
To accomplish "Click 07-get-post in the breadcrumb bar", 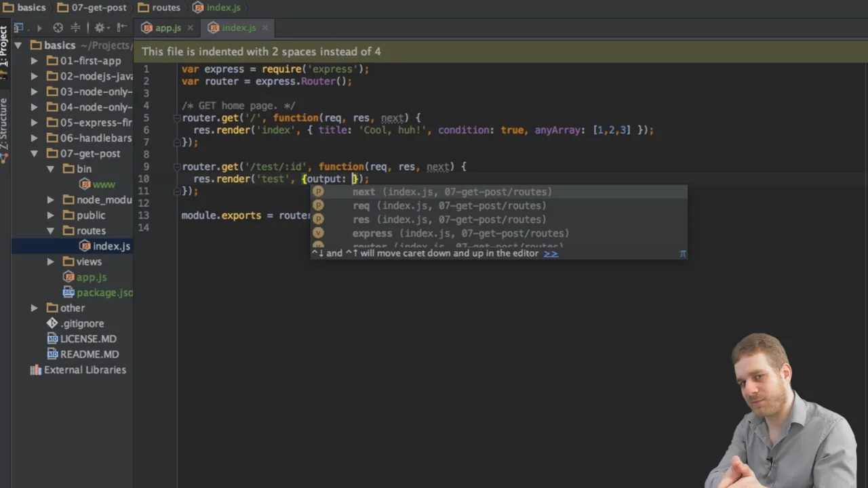I will (x=92, y=7).
